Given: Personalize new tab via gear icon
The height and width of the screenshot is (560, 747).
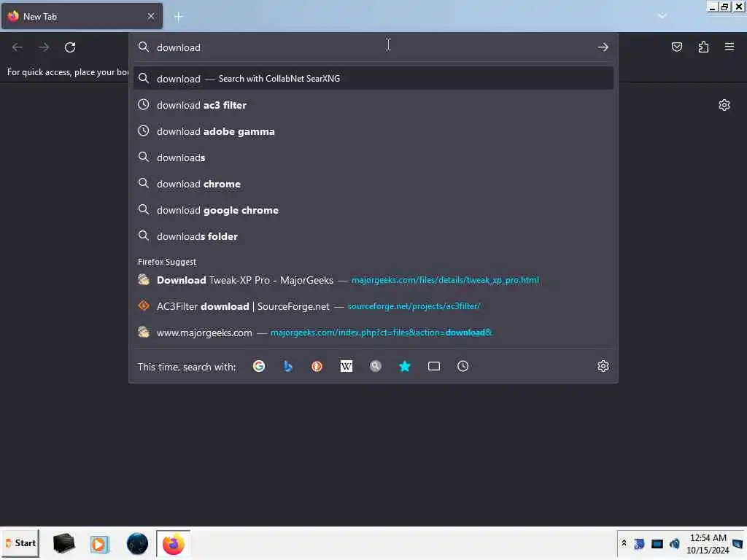Looking at the screenshot, I should (724, 105).
